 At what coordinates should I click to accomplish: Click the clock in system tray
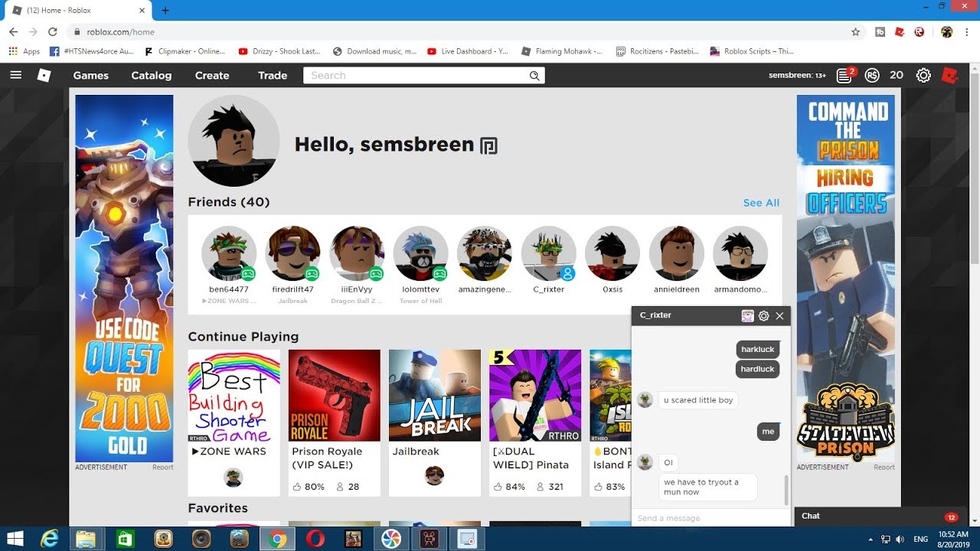pyautogui.click(x=952, y=539)
